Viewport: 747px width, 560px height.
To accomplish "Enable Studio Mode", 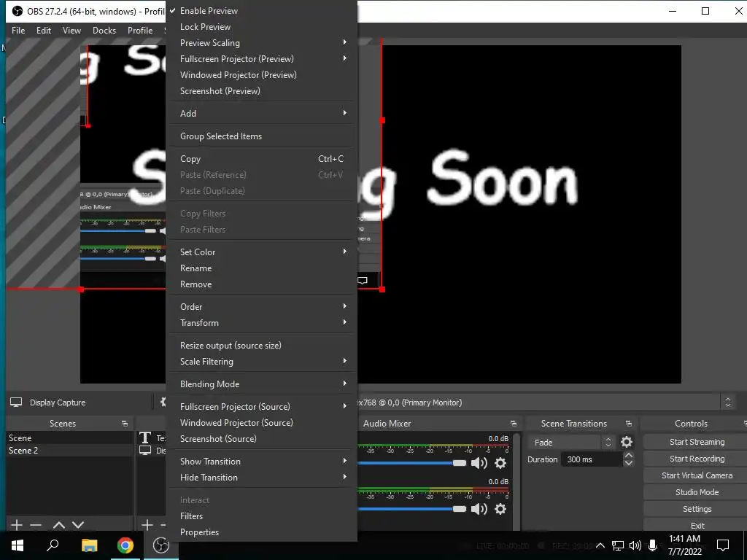I will (x=697, y=492).
